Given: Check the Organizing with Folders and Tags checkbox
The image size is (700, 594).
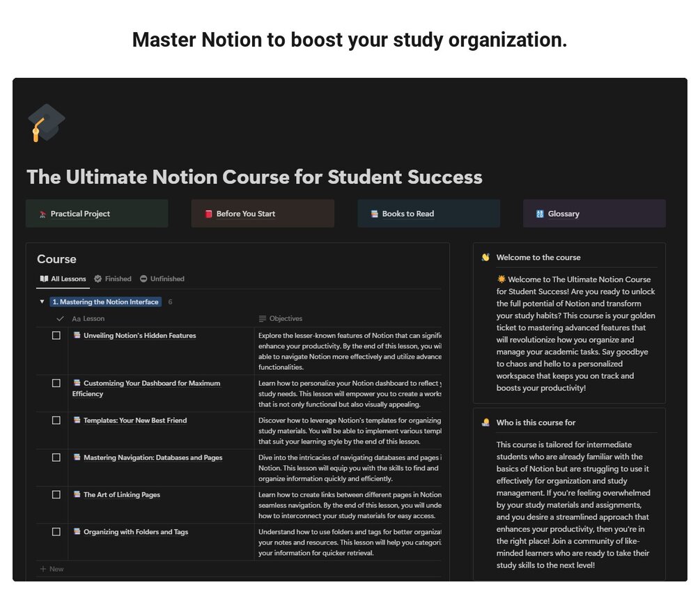Looking at the screenshot, I should tap(56, 532).
